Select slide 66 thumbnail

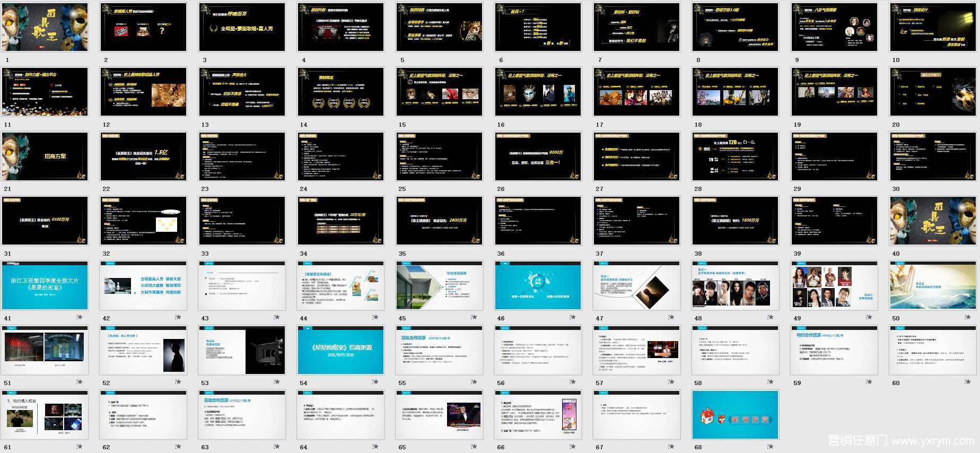click(538, 415)
